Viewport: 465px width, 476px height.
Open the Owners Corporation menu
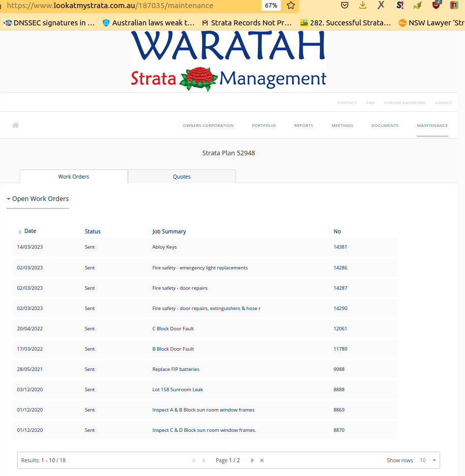[x=208, y=125]
